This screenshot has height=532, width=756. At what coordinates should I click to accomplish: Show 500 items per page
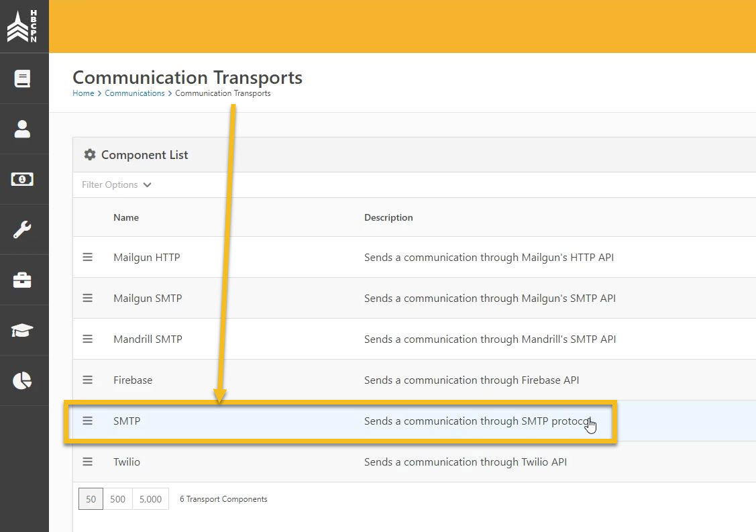[x=117, y=499]
